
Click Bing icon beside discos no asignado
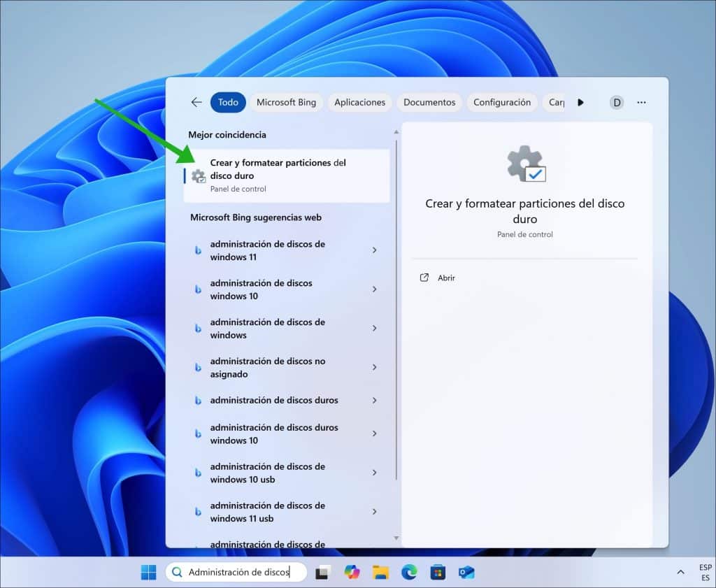[198, 368]
